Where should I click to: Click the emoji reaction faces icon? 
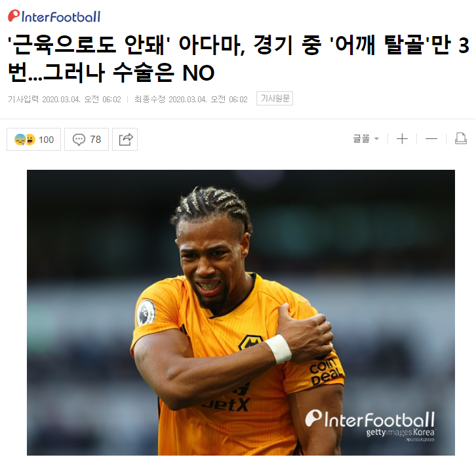(x=25, y=140)
